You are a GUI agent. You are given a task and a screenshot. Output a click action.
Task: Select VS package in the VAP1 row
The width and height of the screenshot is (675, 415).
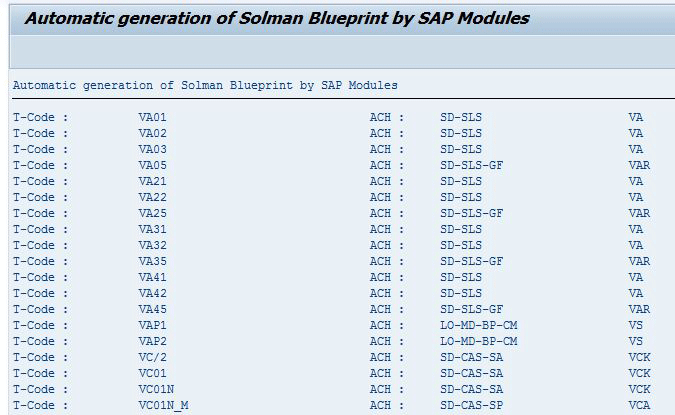[635, 325]
